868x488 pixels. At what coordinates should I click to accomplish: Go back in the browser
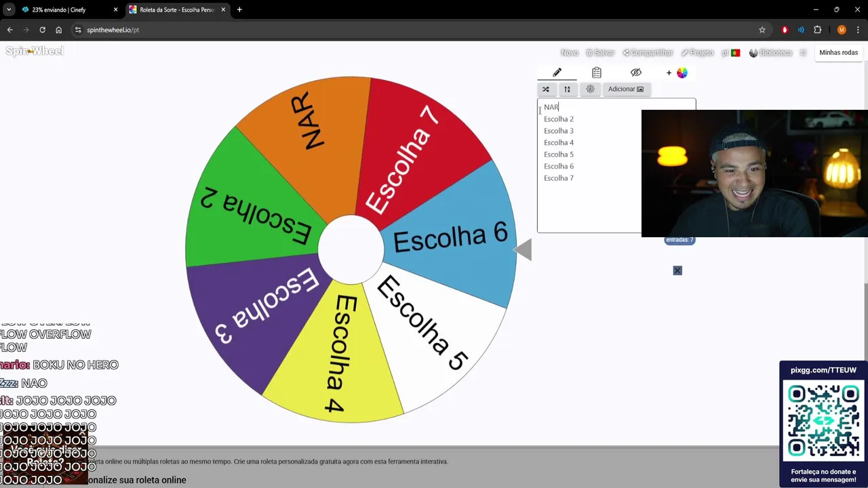click(x=9, y=30)
